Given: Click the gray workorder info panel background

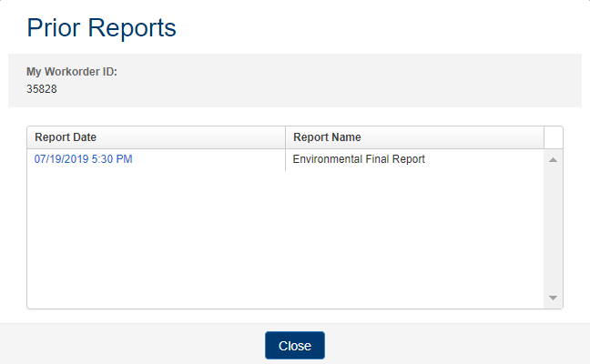Looking at the screenshot, I should tap(364, 82).
